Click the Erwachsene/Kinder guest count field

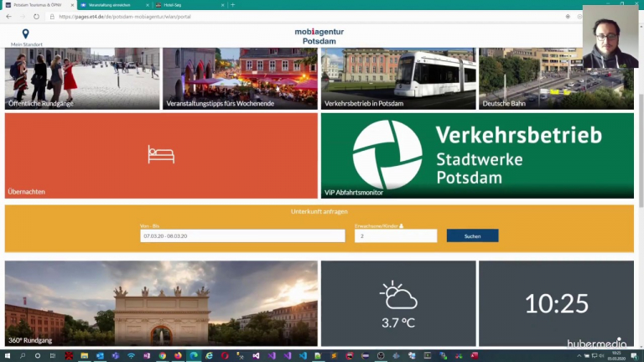(396, 236)
